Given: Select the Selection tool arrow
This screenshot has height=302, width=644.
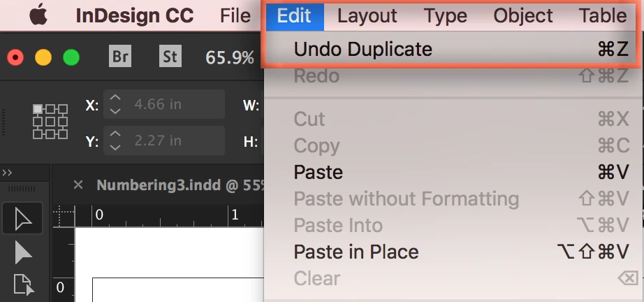Looking at the screenshot, I should 22,219.
